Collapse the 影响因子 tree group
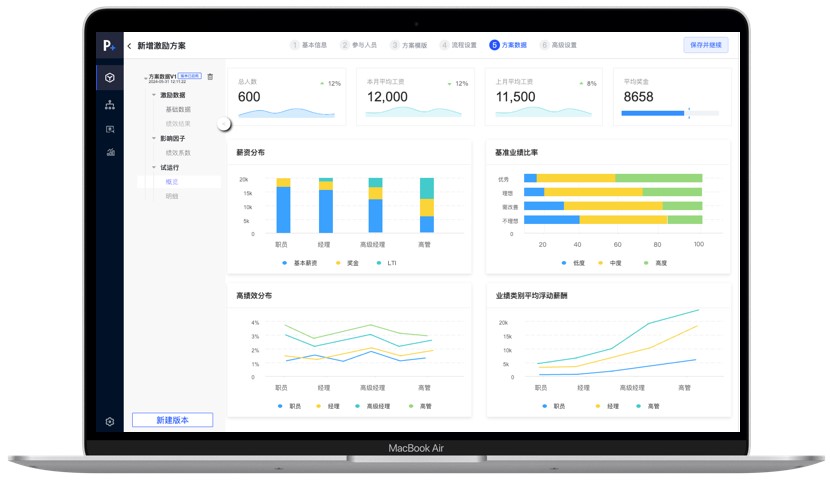830x489 pixels. 155,138
